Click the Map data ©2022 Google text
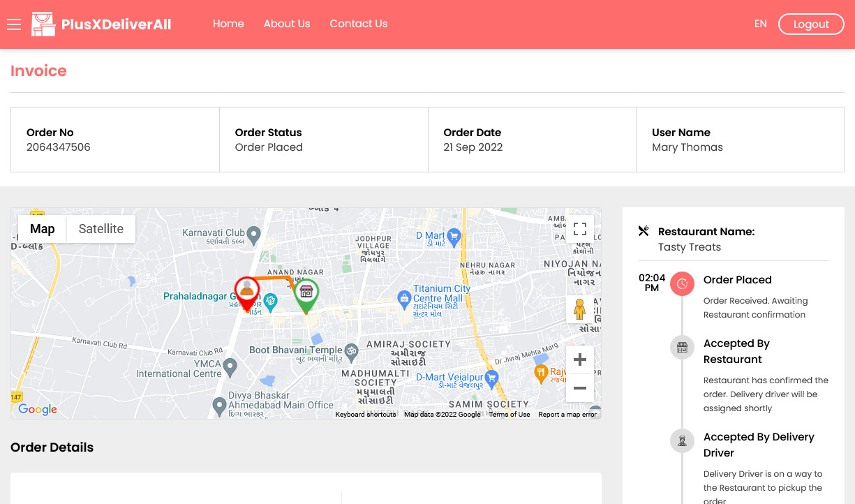Image resolution: width=855 pixels, height=504 pixels. pyautogui.click(x=443, y=415)
